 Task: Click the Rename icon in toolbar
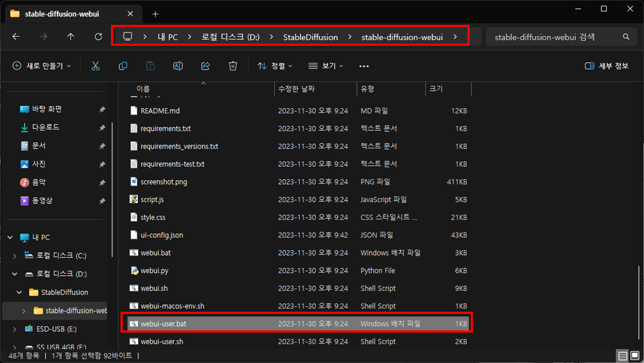pyautogui.click(x=178, y=66)
